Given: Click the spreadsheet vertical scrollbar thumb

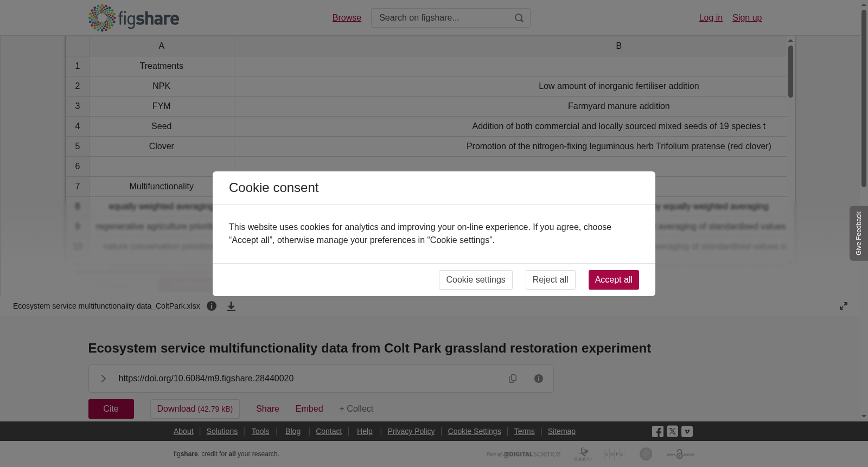Looking at the screenshot, I should 790,72.
